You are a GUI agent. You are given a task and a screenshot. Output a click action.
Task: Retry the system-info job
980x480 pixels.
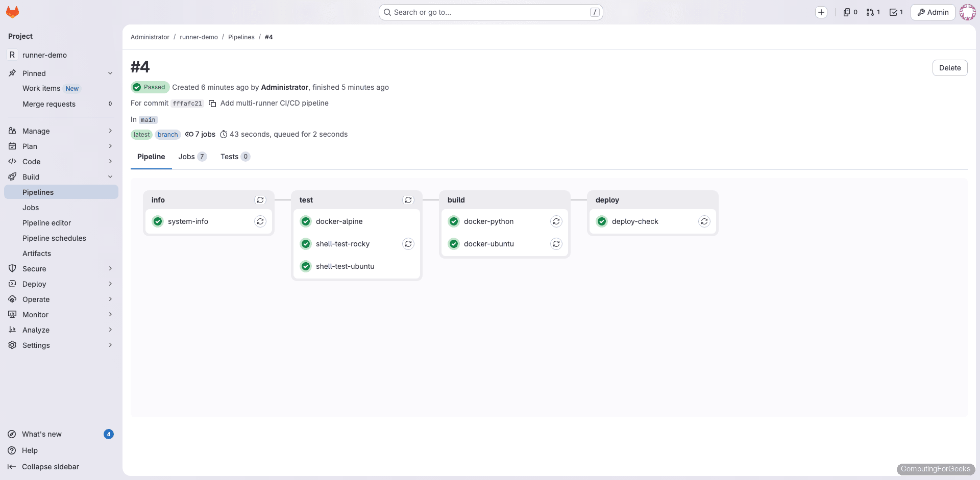(260, 221)
